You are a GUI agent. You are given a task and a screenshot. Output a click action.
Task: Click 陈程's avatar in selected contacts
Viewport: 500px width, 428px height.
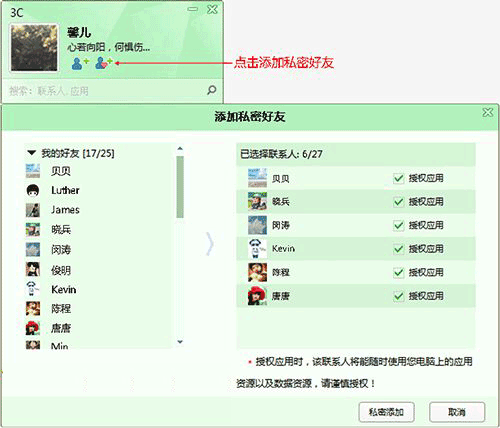click(x=257, y=272)
